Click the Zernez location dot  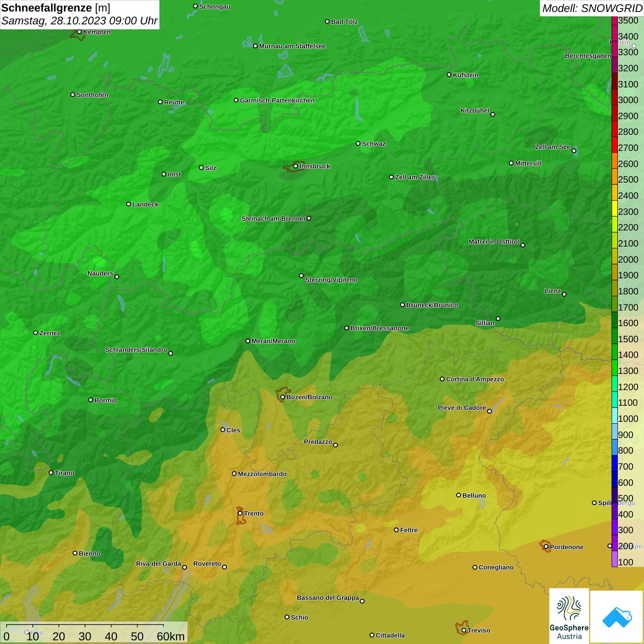pos(35,333)
